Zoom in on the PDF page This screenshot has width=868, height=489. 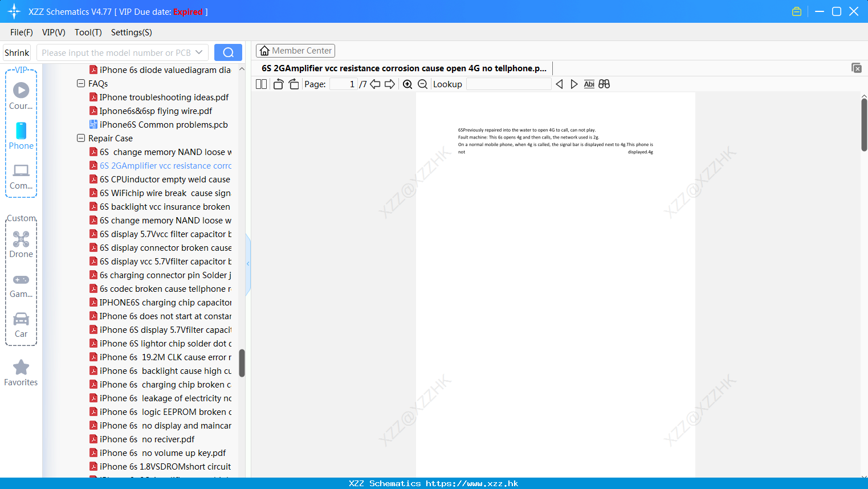[407, 84]
